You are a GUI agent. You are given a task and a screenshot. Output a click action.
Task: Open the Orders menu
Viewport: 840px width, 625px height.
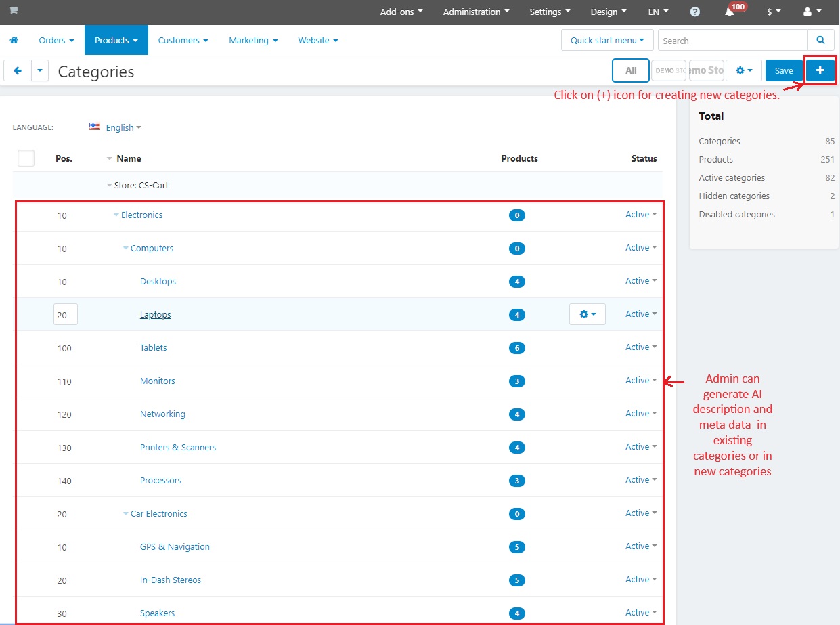tap(56, 41)
